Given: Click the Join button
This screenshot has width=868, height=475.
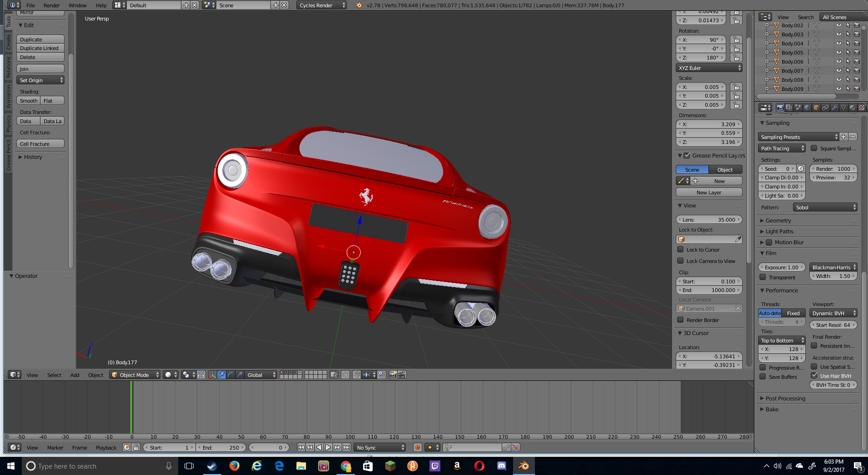Looking at the screenshot, I should 40,69.
